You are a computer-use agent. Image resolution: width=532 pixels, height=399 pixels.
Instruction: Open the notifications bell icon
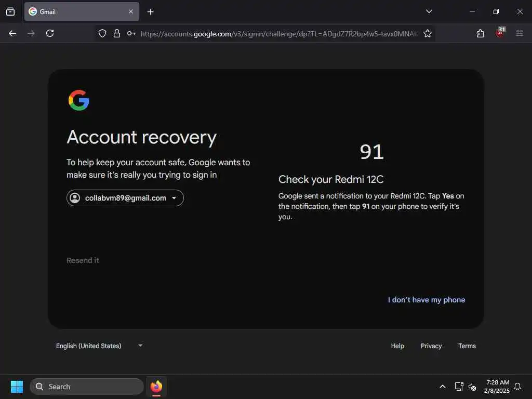click(x=517, y=387)
